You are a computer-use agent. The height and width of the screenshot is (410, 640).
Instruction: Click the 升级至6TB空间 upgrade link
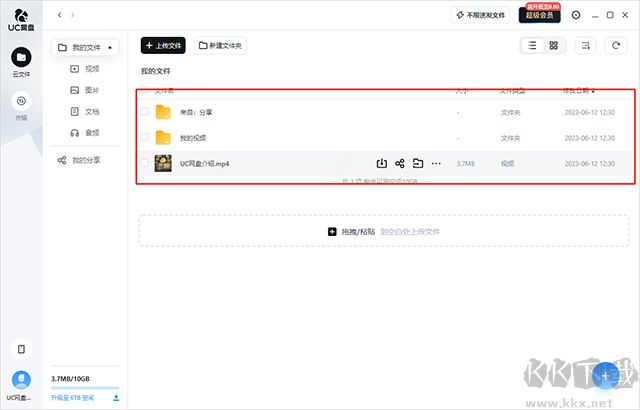click(72, 397)
